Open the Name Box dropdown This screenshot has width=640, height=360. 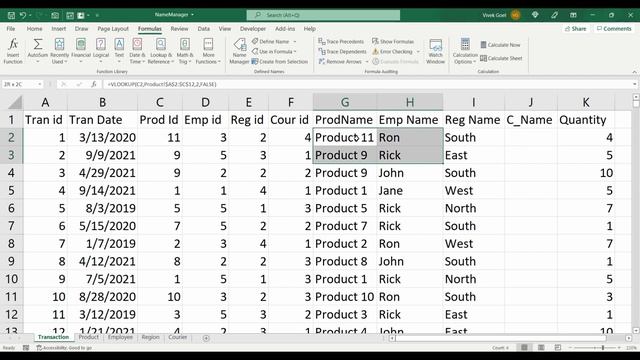[x=40, y=84]
